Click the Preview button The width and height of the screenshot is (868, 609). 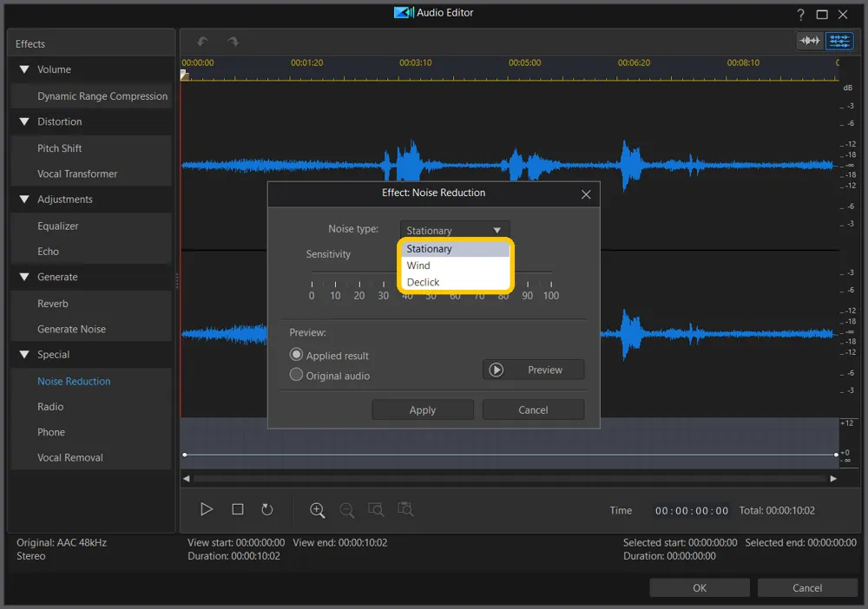tap(533, 370)
